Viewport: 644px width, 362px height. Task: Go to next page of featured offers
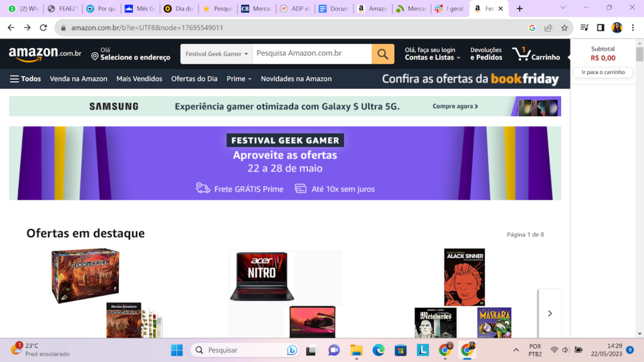click(550, 314)
